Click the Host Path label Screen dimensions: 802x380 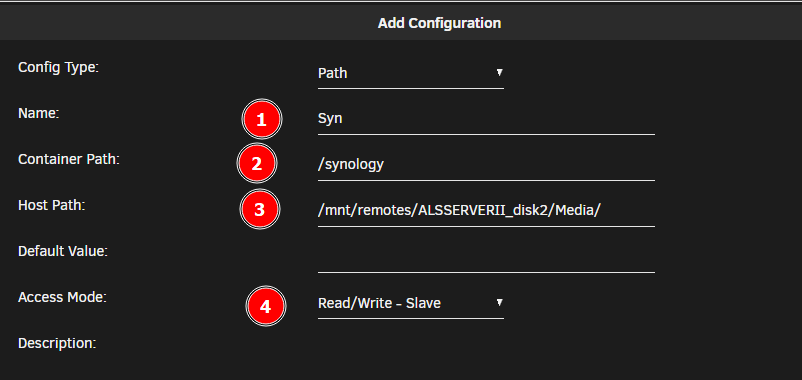51,206
